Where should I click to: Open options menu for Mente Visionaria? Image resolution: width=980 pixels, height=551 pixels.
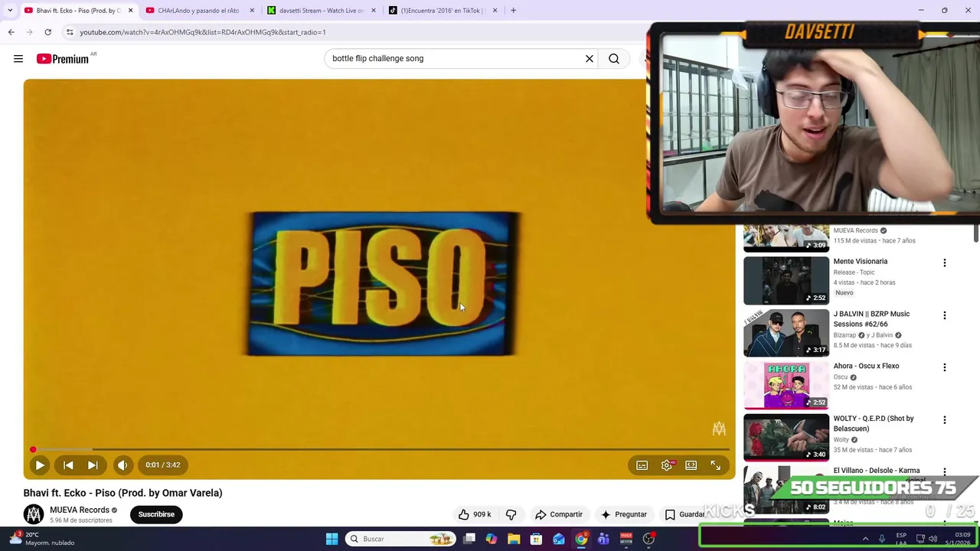click(x=944, y=263)
